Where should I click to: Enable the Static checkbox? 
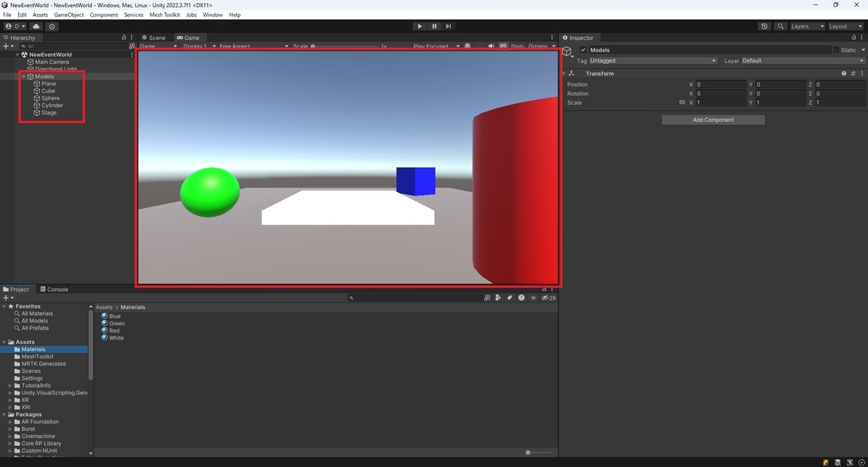coord(836,50)
